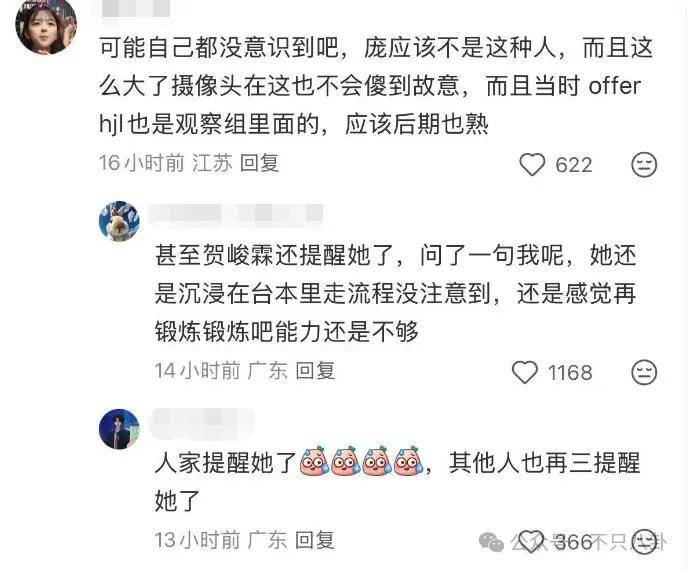
Task: Select the comment text starting 人家提醒她了
Action: pyautogui.click(x=398, y=482)
